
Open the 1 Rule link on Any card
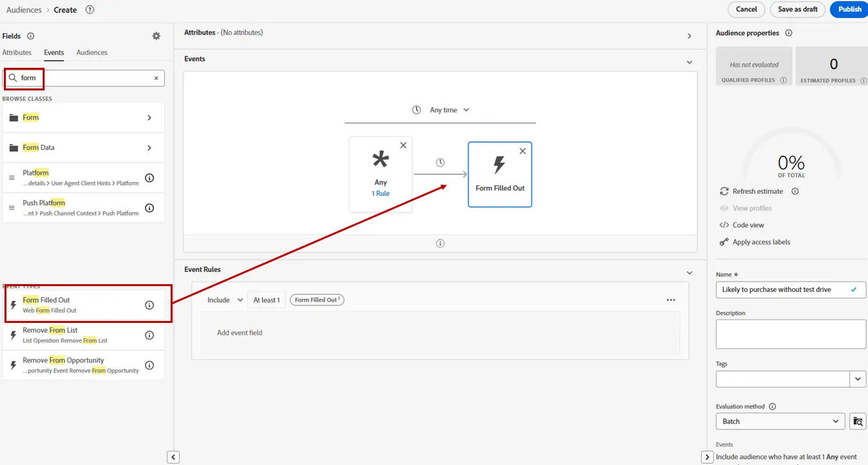point(381,194)
